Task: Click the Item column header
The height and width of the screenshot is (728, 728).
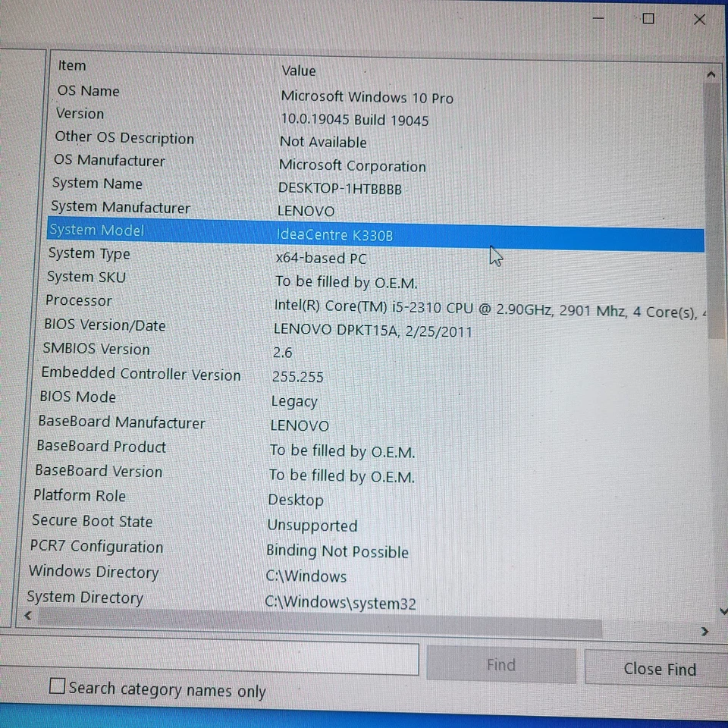Action: click(72, 65)
